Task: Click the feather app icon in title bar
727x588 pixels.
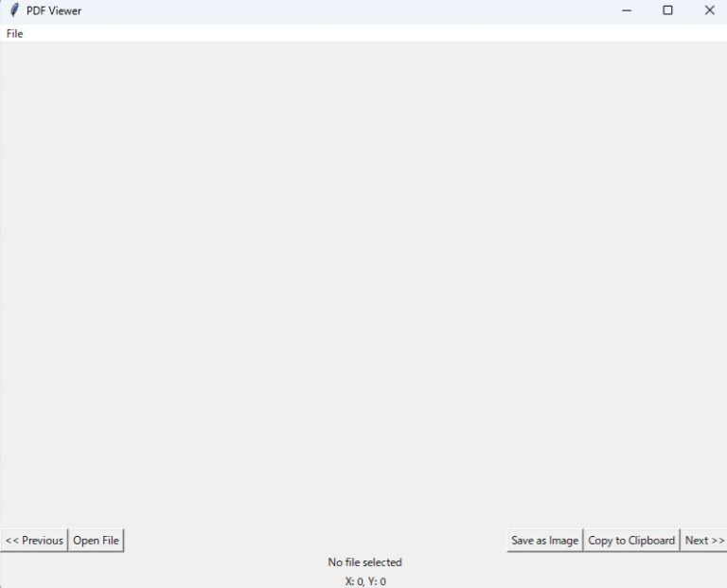Action: pyautogui.click(x=13, y=10)
